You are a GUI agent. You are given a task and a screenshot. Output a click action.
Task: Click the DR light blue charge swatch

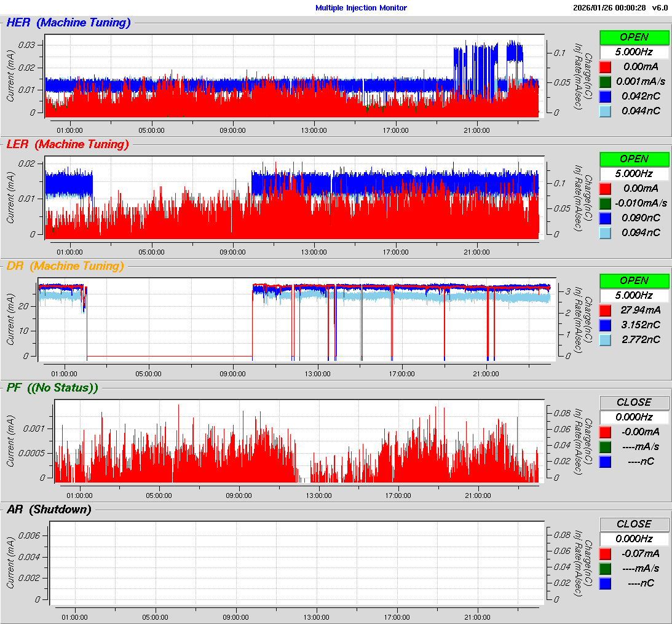point(605,339)
